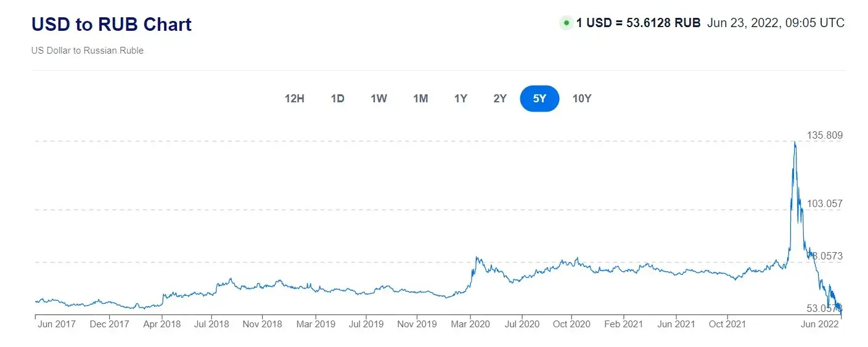
Task: Click the USD to RUB Chart heading
Action: point(112,25)
